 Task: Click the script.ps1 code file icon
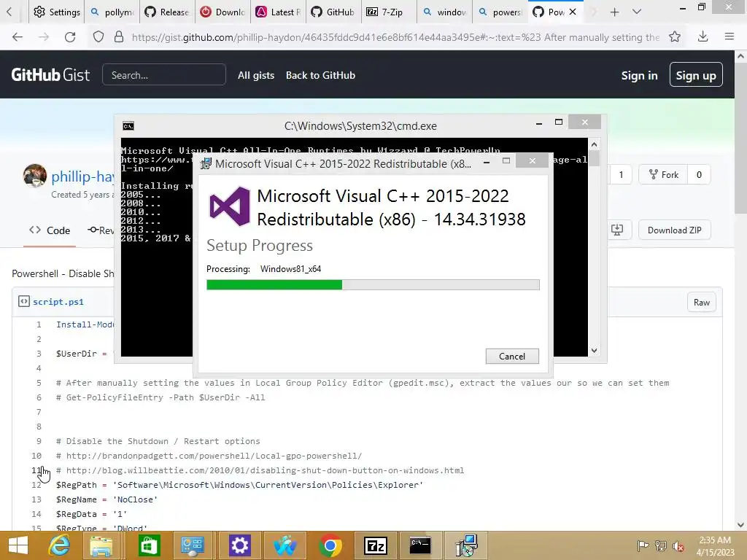coord(24,301)
